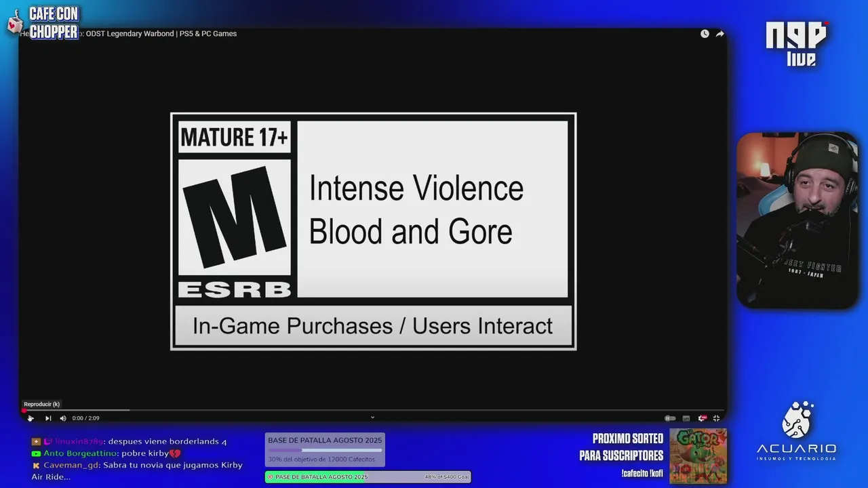Click the YouTube icon next to Anto Borgeattino
The image size is (868, 488).
click(x=36, y=453)
